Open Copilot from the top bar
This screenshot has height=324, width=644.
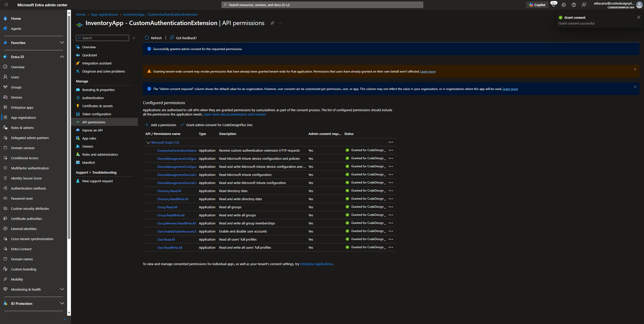coord(537,5)
